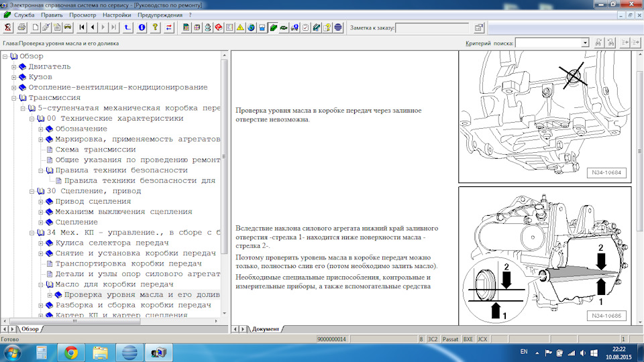Select Разборка и сборка коробки передач item
Viewport: 644px width, 362px height.
coord(133,305)
